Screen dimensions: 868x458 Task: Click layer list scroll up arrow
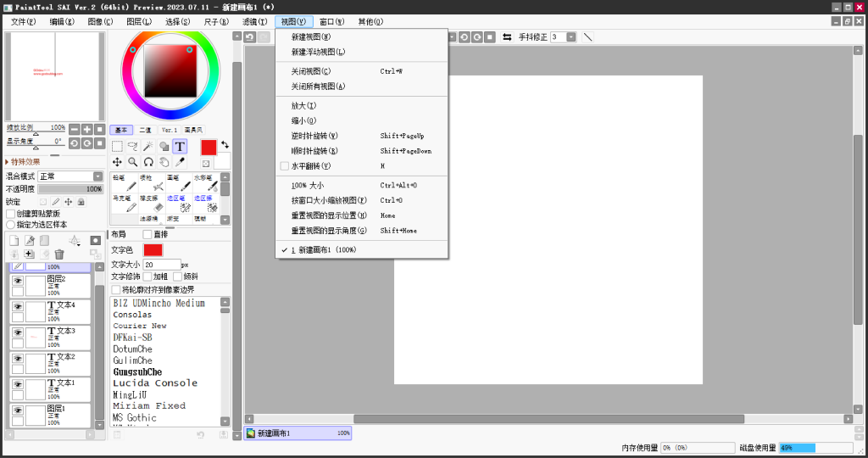coord(100,267)
